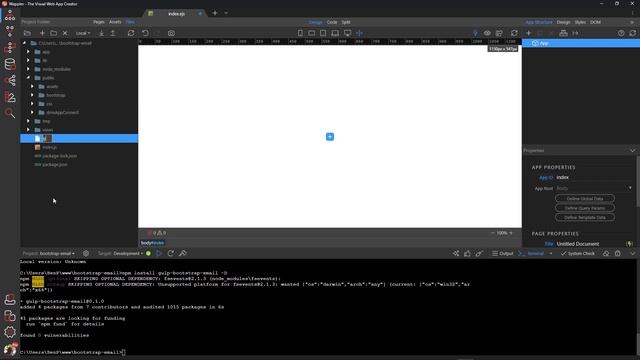Click the body breadcrumb tag below the canvas
Image resolution: width=640 pixels, height=360 pixels.
click(152, 243)
